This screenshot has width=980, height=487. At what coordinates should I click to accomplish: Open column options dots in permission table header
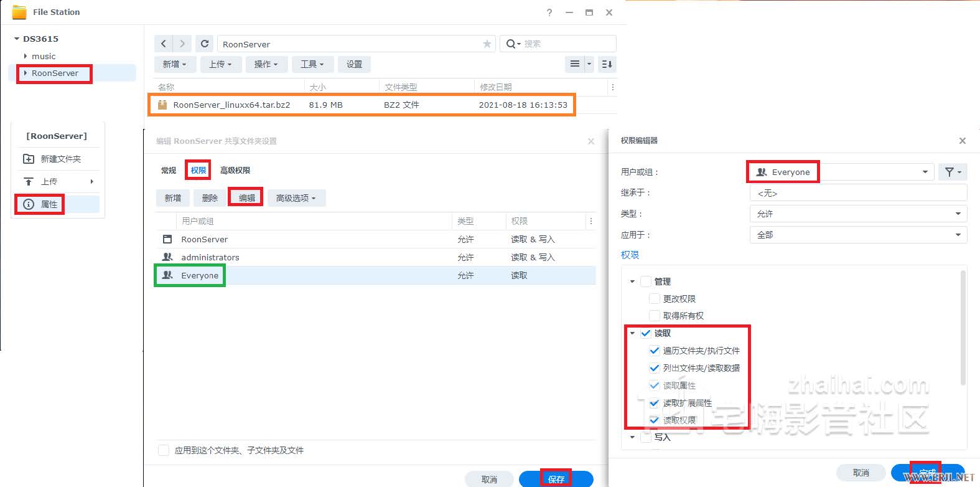591,221
